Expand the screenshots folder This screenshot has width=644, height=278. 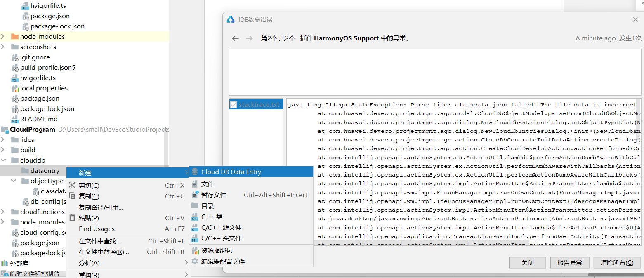coord(3,47)
